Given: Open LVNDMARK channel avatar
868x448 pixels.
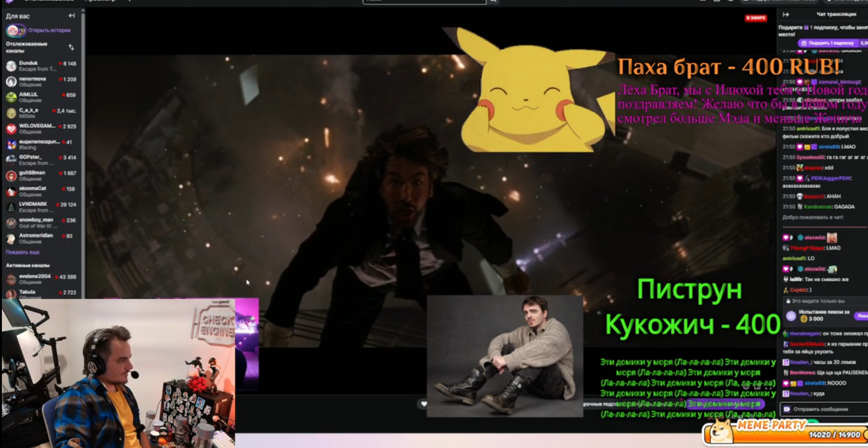Looking at the screenshot, I should click(x=11, y=207).
